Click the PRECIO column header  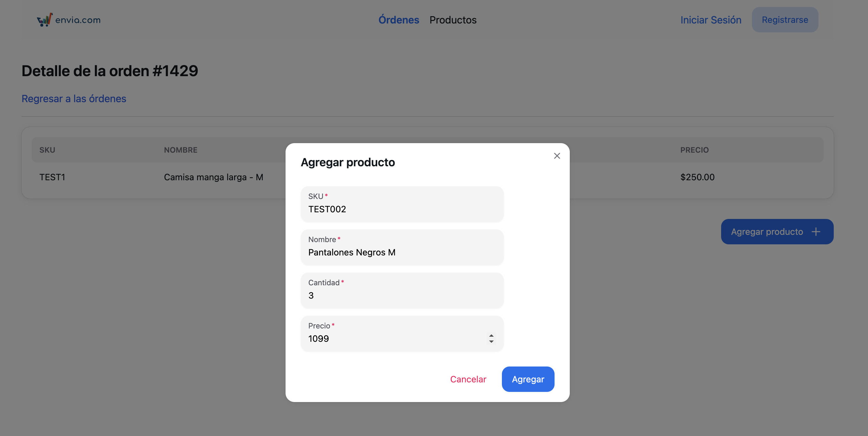pos(694,150)
